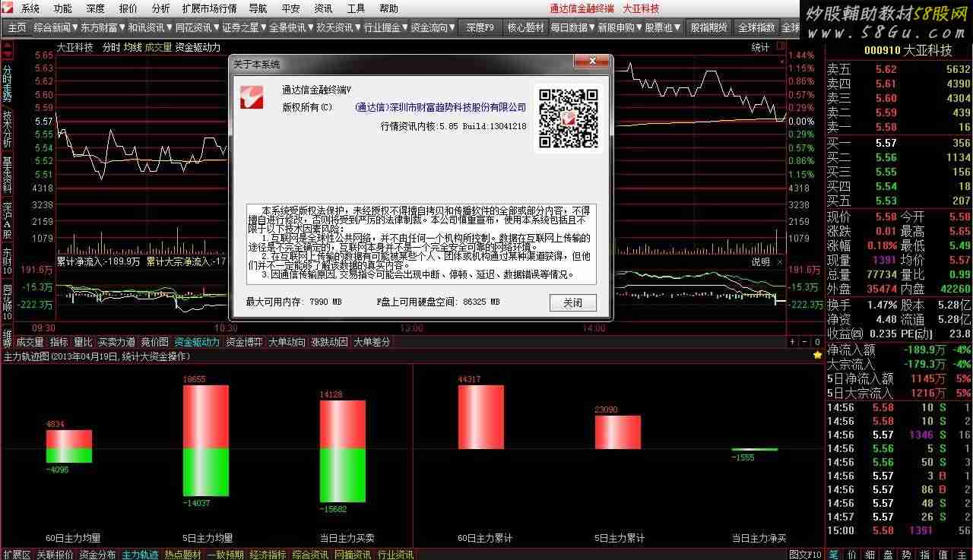The width and height of the screenshot is (973, 560).
Task: Open the 工具 menu
Action: [x=356, y=8]
